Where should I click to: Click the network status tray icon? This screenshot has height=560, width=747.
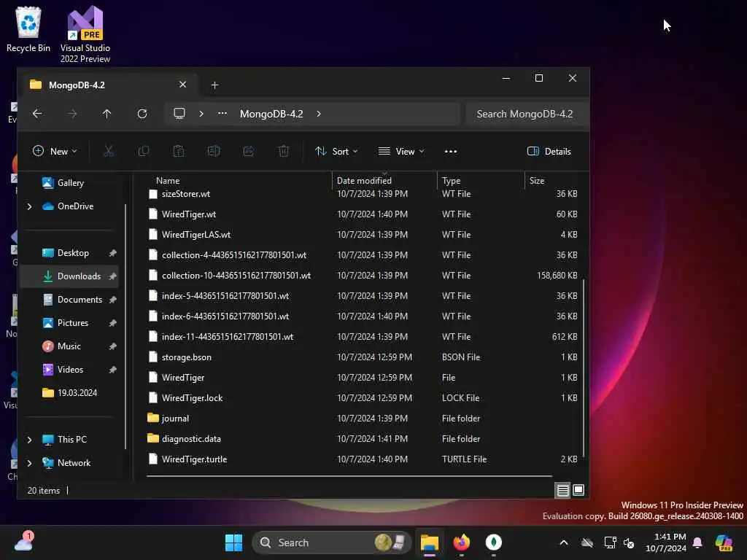click(611, 542)
